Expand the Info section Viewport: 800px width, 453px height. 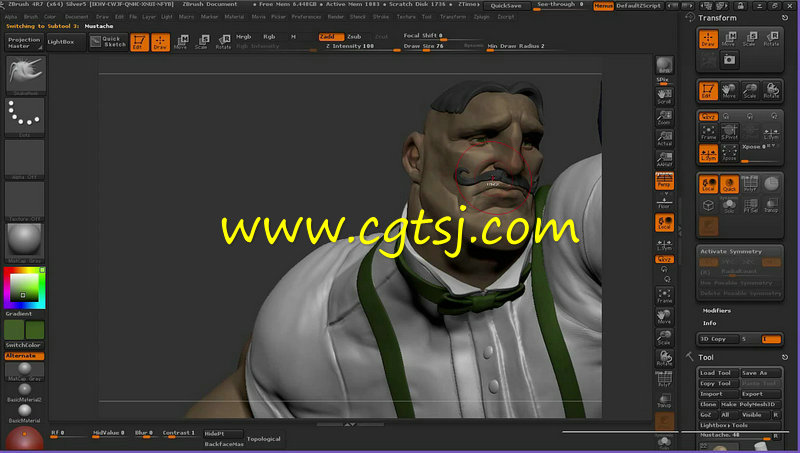tap(709, 323)
